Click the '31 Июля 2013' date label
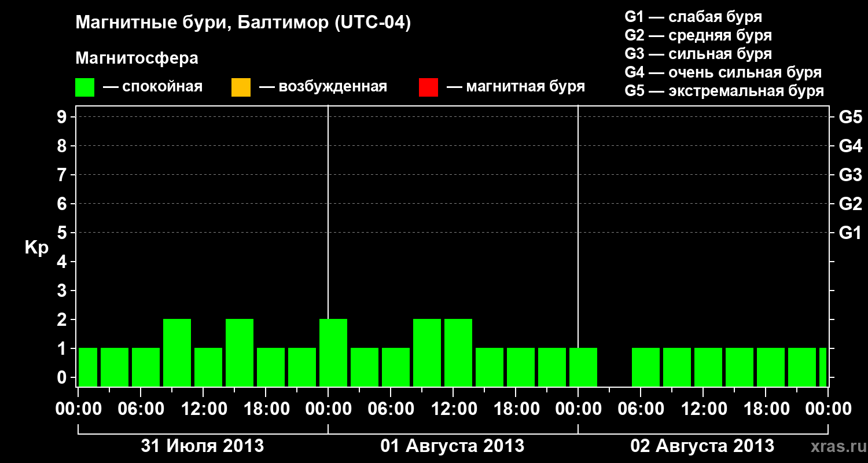This screenshot has height=463, width=868. (x=203, y=446)
